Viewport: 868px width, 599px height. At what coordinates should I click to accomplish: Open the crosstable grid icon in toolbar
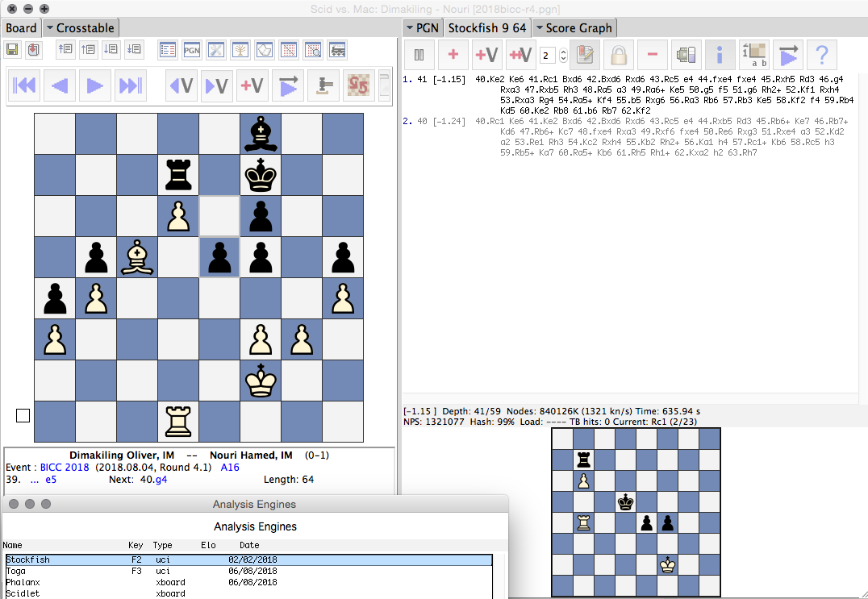click(289, 50)
